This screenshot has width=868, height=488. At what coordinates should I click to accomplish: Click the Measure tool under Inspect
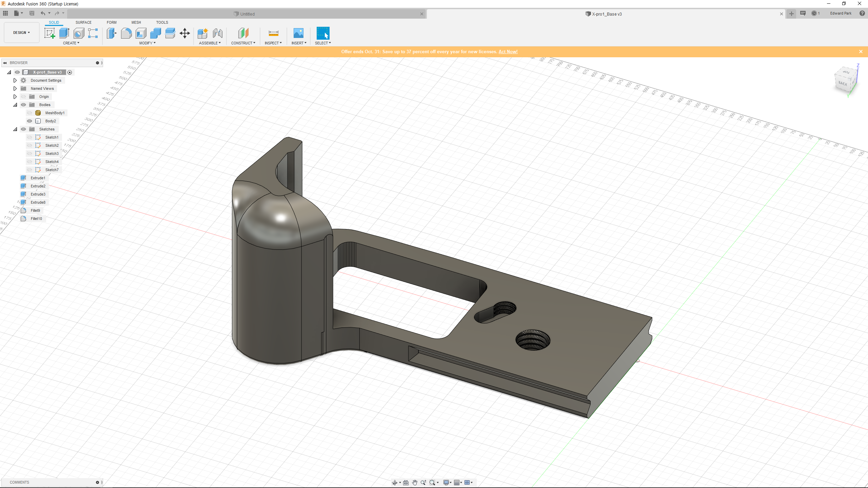[273, 33]
